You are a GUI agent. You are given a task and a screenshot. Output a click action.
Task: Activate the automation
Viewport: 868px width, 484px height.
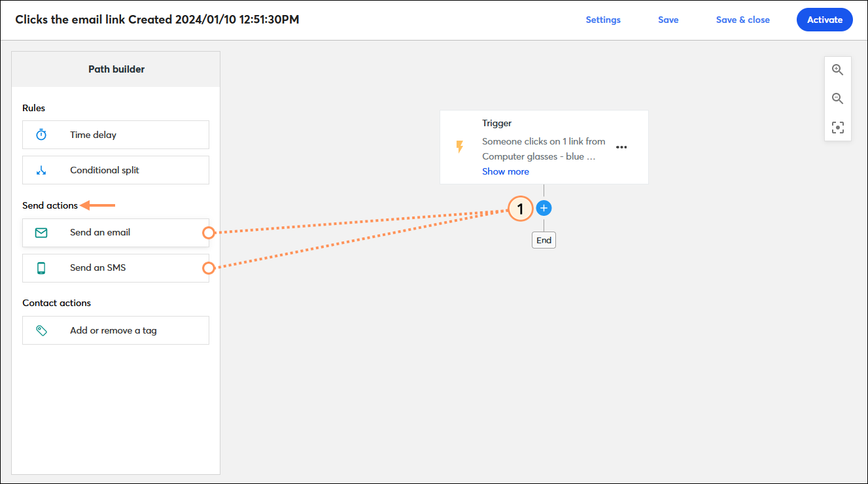(824, 20)
